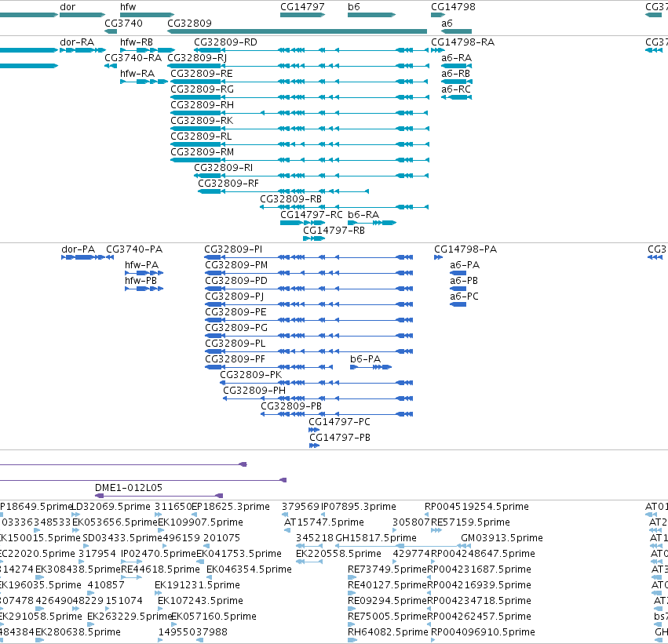
Task: Click the dor gene label
Action: tap(68, 7)
